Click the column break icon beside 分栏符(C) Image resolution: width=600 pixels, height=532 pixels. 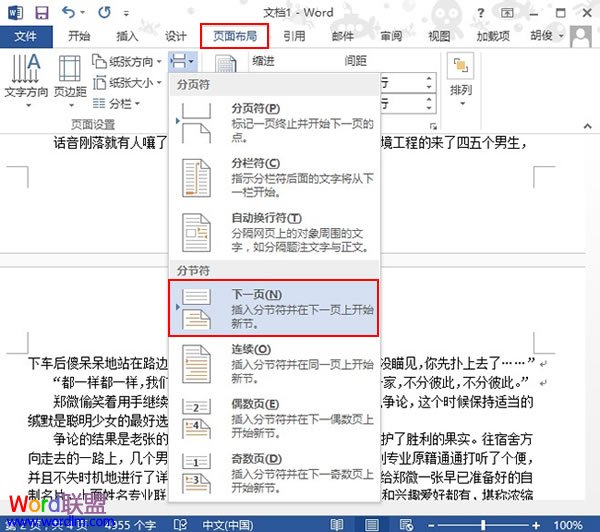[196, 178]
